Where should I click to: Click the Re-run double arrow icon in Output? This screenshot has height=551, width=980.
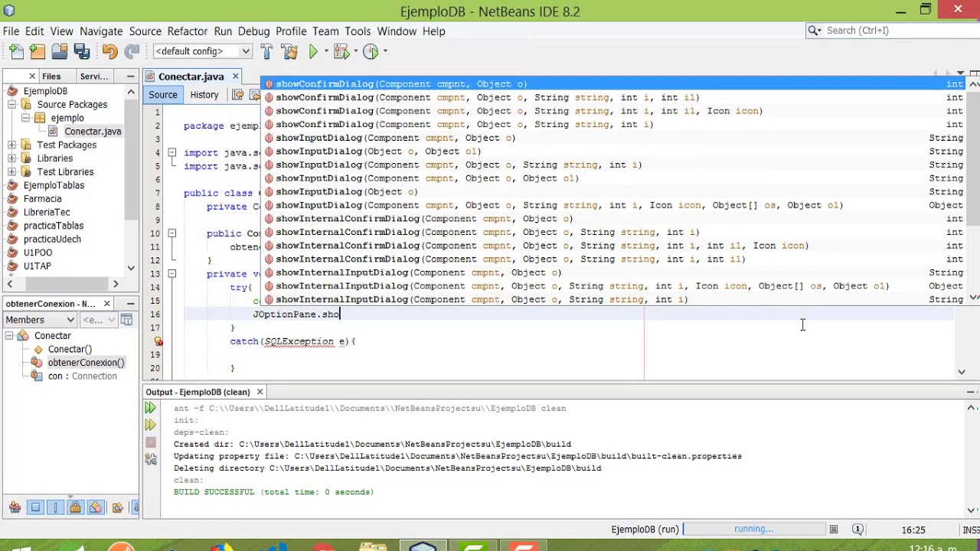point(151,409)
